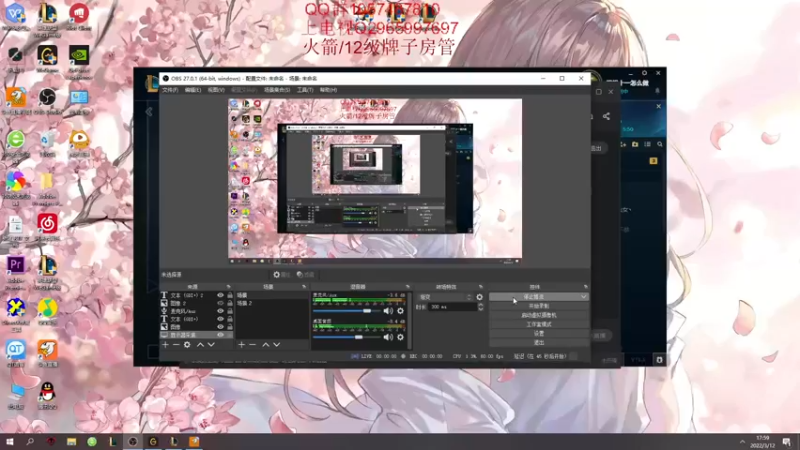
Task: Open NetEase Cloud Music desktop icon
Action: pyautogui.click(x=47, y=228)
